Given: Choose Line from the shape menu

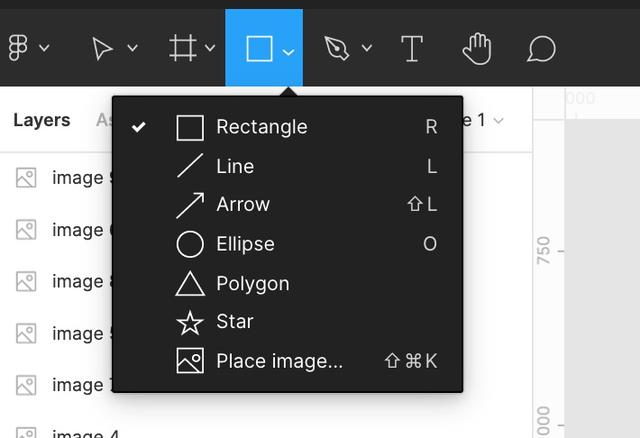Looking at the screenshot, I should coord(235,166).
